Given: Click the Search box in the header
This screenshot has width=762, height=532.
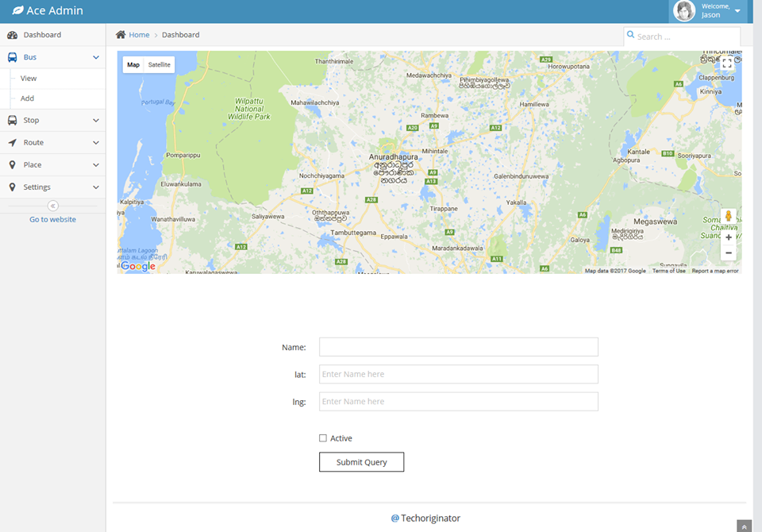Looking at the screenshot, I should point(682,37).
